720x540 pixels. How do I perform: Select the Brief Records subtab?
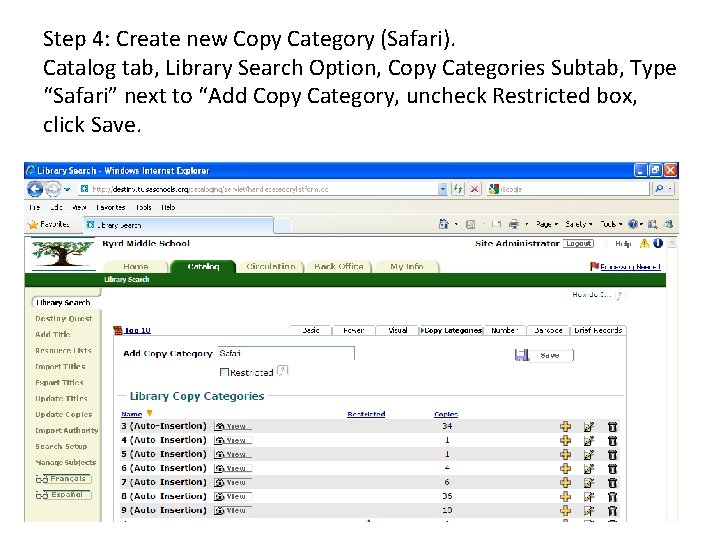(598, 330)
